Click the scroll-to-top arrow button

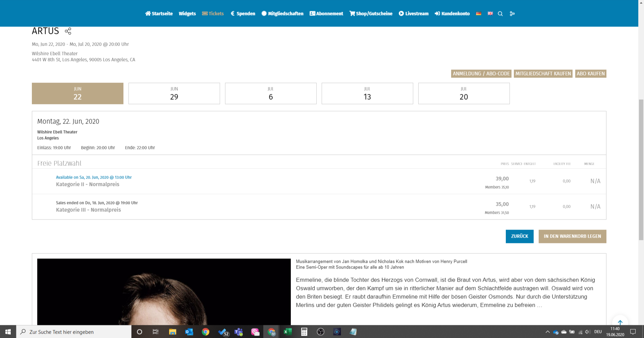tap(620, 322)
